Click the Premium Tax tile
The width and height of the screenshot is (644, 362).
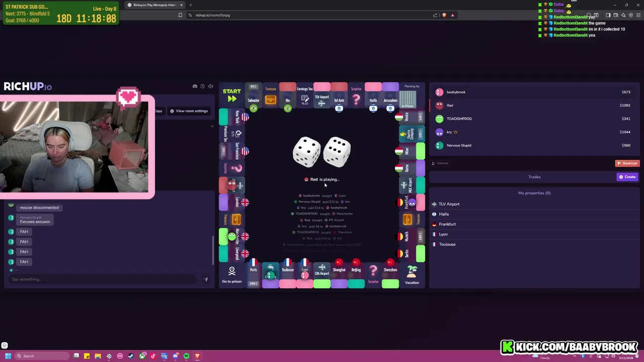[231, 134]
